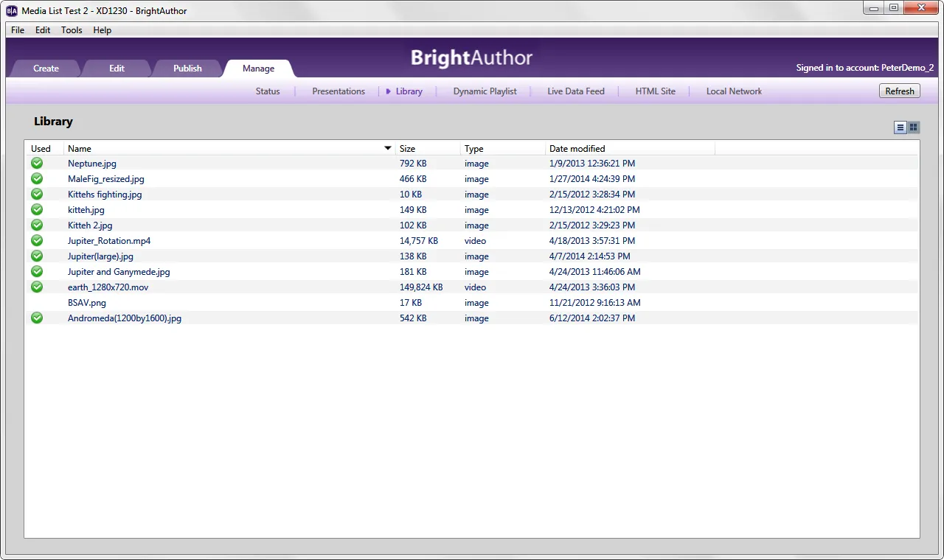944x560 pixels.
Task: Click the used checkmark for earth_1280x720.mov
Action: pyautogui.click(x=37, y=287)
